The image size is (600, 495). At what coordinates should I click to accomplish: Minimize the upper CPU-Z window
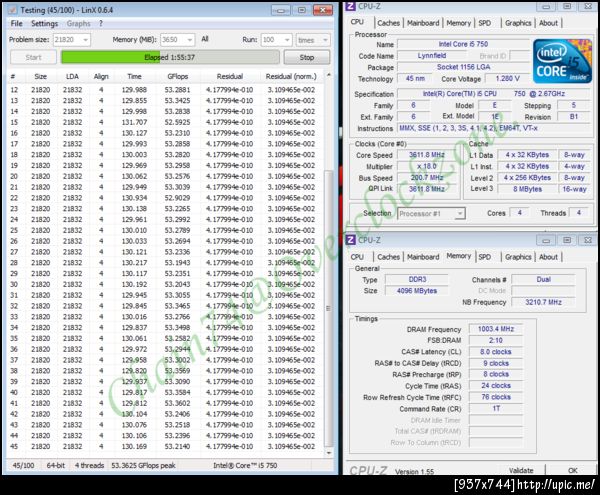(x=546, y=6)
